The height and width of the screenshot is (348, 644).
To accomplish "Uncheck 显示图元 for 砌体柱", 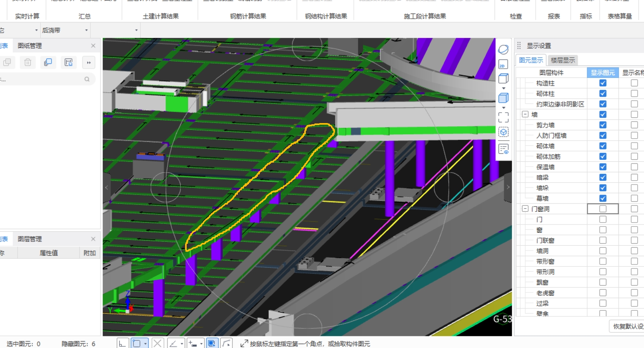I will pyautogui.click(x=603, y=93).
